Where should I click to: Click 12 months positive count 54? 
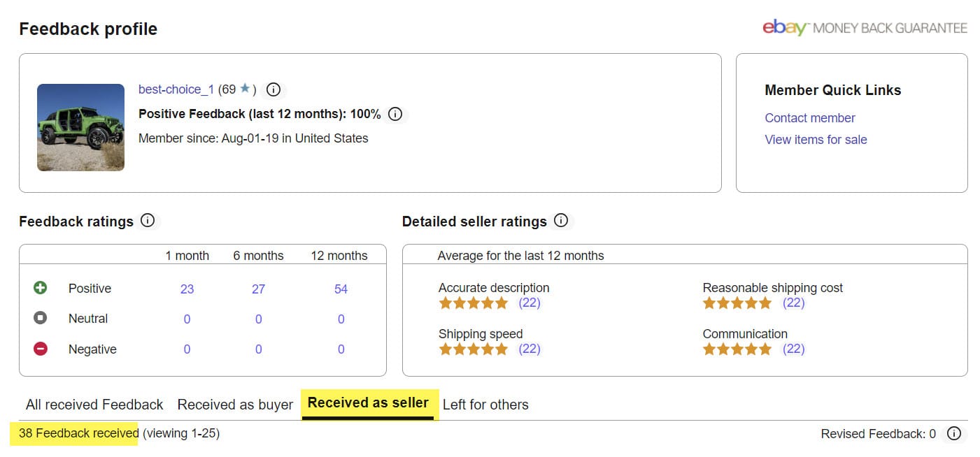point(341,289)
